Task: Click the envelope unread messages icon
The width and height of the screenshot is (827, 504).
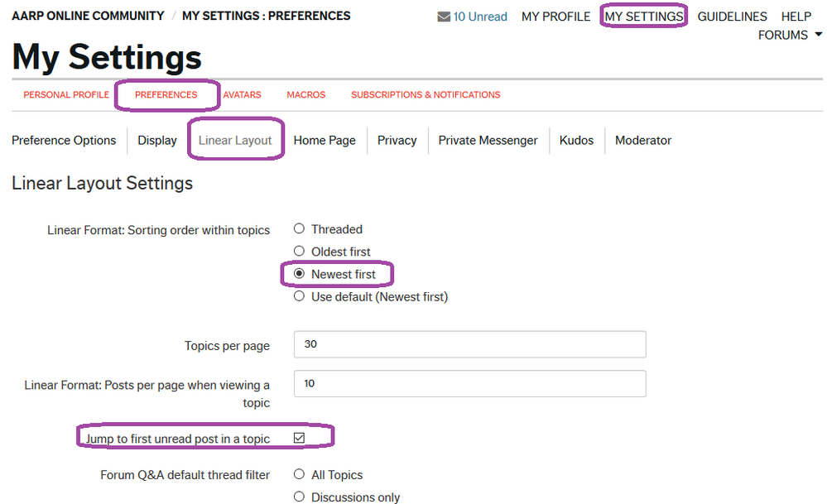Action: 444,17
